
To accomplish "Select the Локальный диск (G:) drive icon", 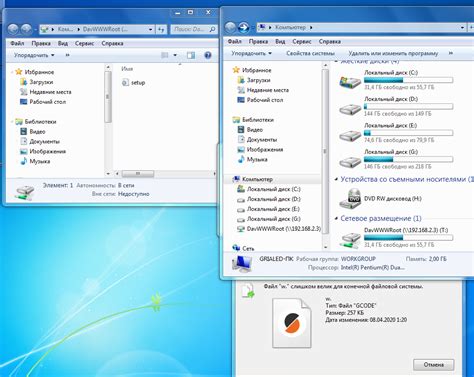I will coord(350,162).
